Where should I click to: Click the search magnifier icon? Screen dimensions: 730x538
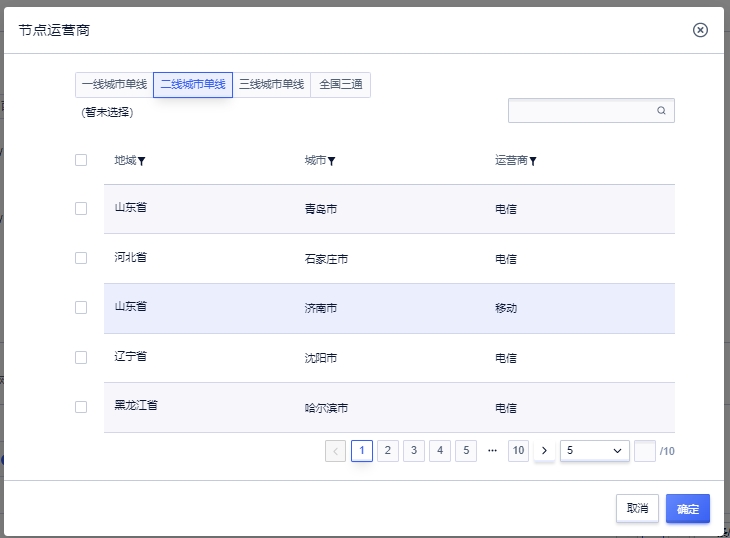pos(661,111)
